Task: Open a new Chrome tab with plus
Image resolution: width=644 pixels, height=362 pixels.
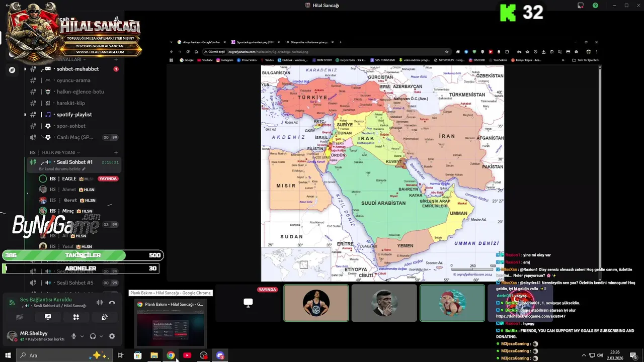Action: tap(341, 42)
